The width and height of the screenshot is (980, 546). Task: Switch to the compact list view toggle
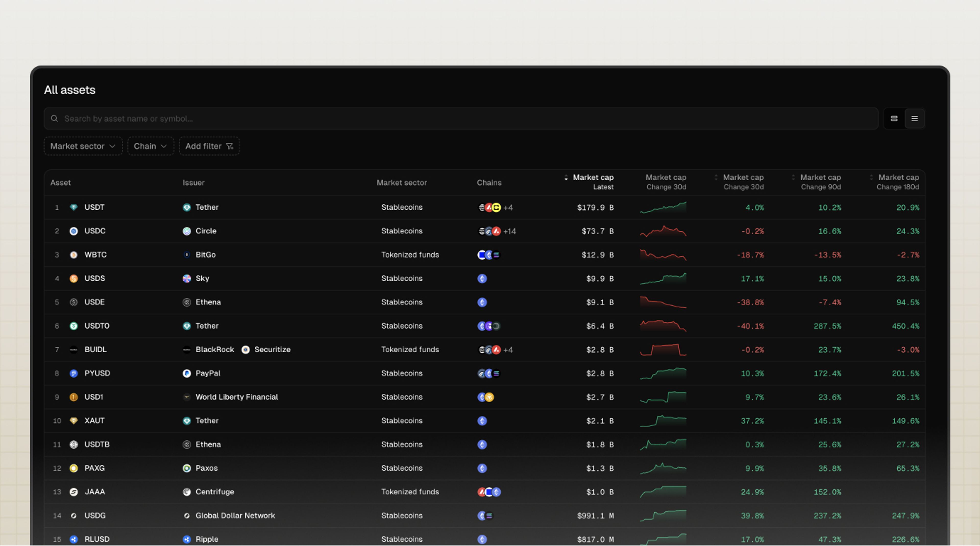click(915, 118)
